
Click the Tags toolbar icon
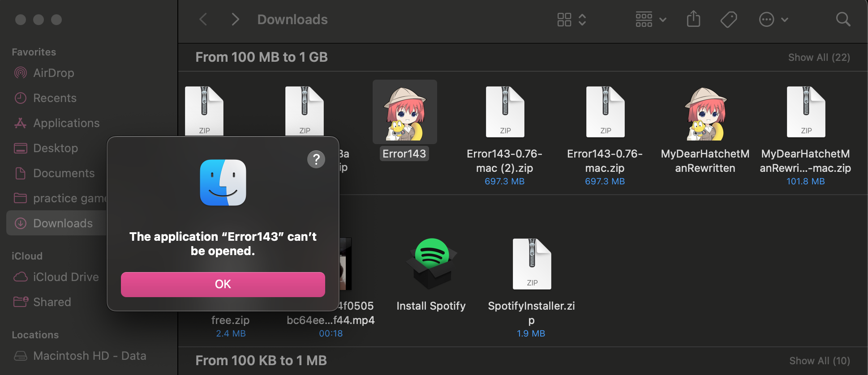[x=728, y=19]
